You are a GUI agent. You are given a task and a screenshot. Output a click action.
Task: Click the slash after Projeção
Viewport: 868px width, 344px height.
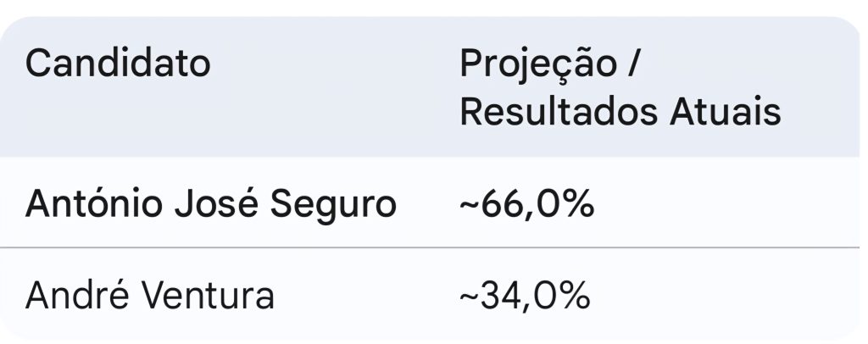point(631,64)
